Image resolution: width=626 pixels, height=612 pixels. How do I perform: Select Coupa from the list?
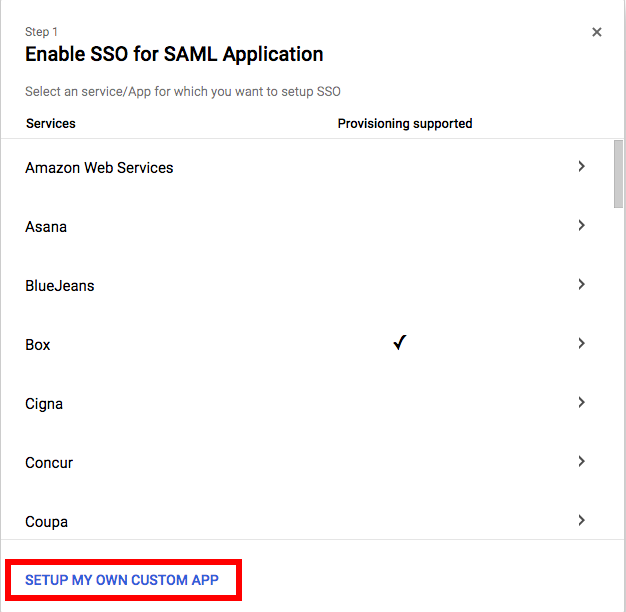point(46,522)
